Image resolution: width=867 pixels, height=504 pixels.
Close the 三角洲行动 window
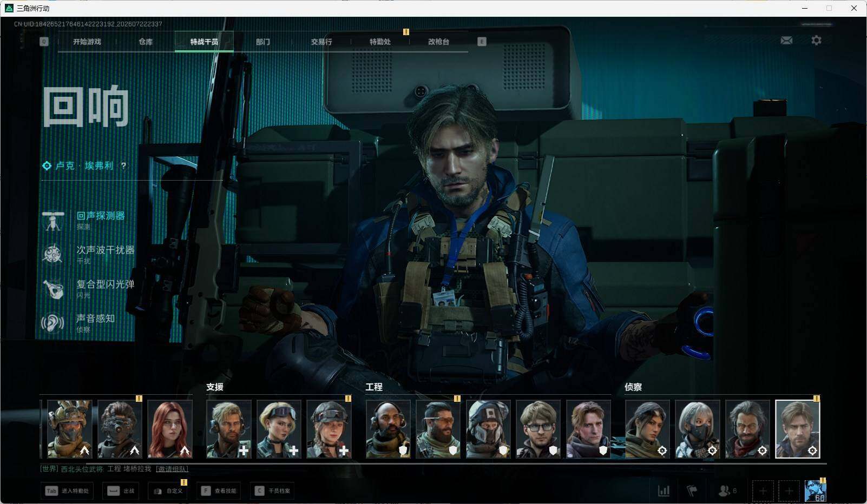tap(854, 8)
